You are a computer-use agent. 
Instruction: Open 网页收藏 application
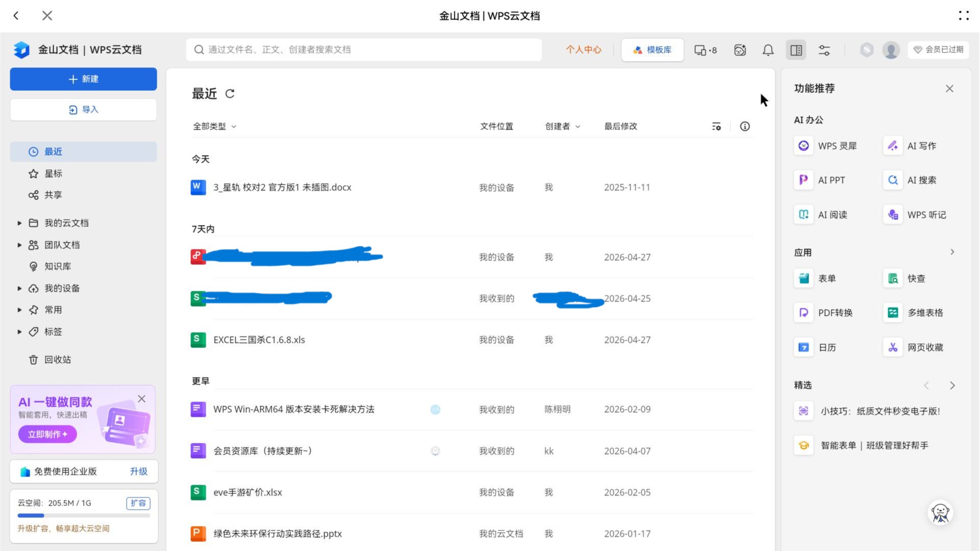[x=914, y=347]
